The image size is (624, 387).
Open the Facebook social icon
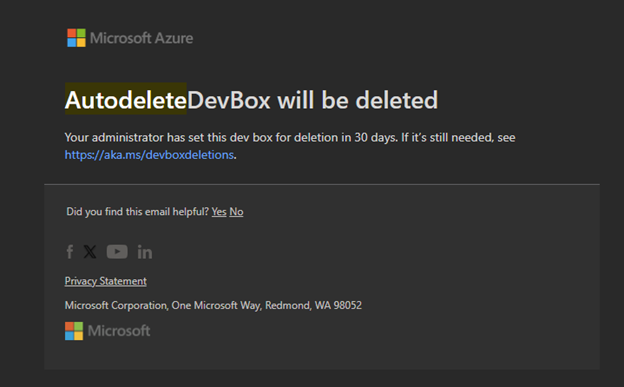(x=70, y=252)
